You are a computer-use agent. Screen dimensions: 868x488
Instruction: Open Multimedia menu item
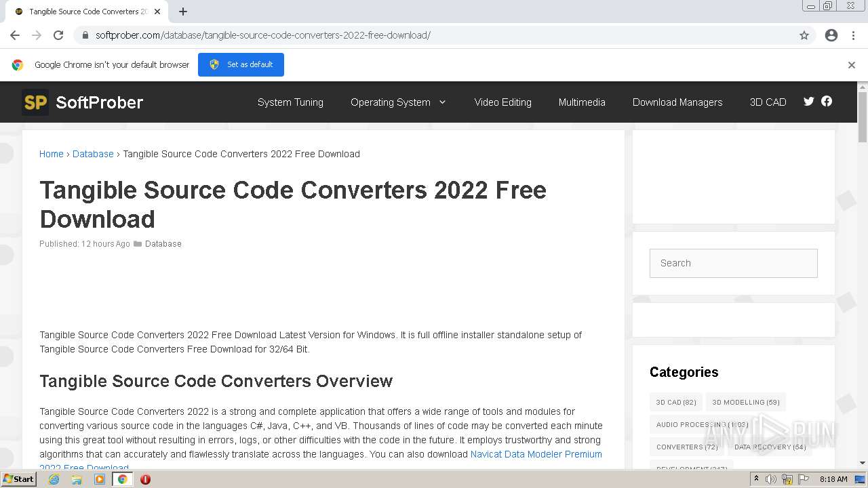coord(582,102)
